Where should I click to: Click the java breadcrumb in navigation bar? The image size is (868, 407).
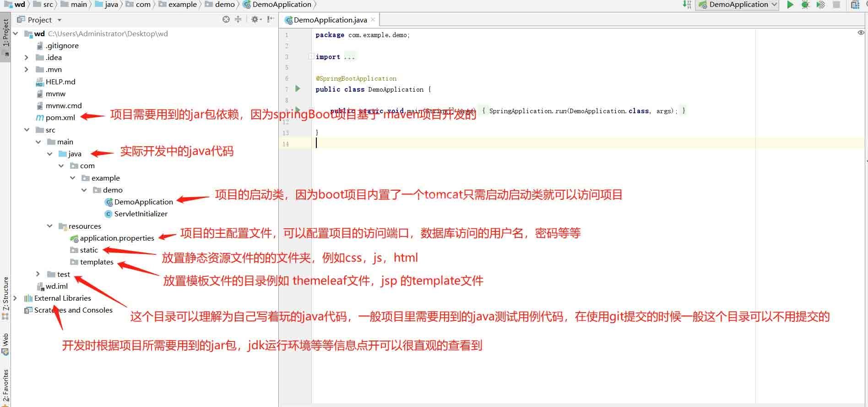[106, 5]
